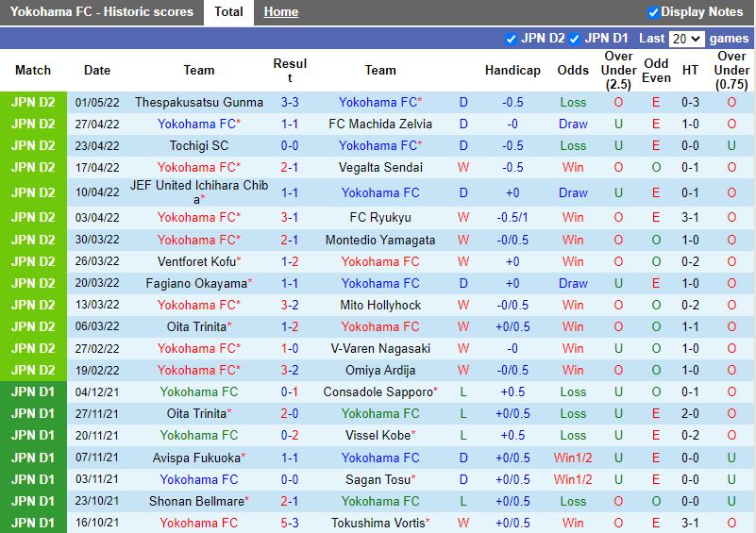Click Oita Trinita in the 06/03/22 row
This screenshot has height=533, width=756.
(x=196, y=326)
